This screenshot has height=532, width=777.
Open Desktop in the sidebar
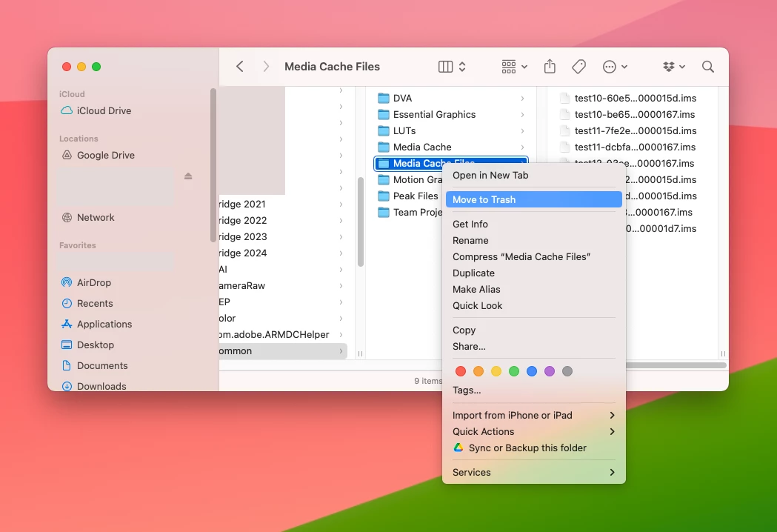click(87, 345)
